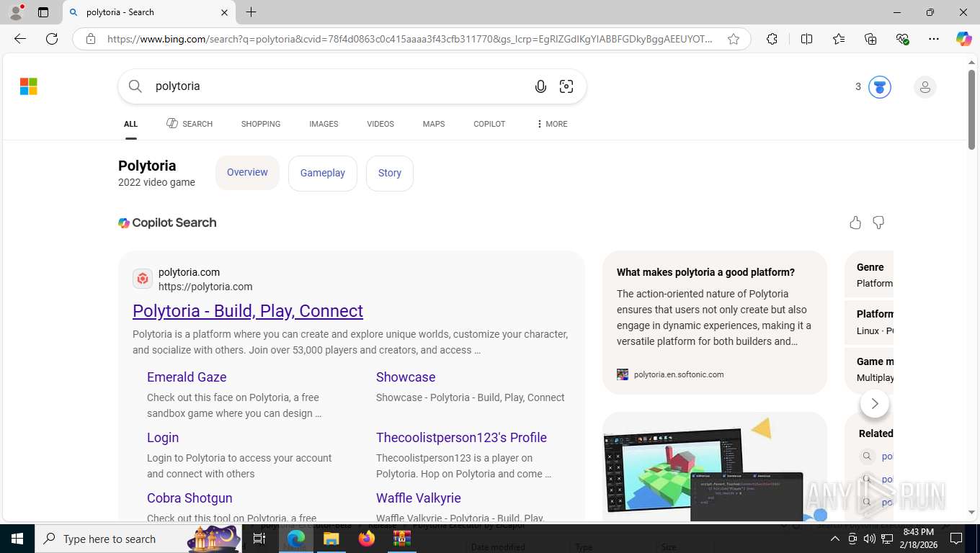980x553 pixels.
Task: Open Microsoft Rewards badge icon
Action: click(879, 87)
